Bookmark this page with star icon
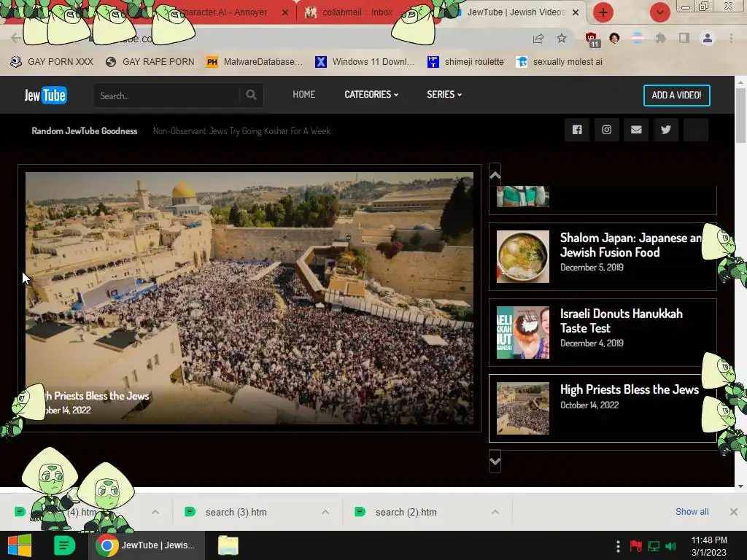Viewport: 747px width, 560px height. point(562,38)
